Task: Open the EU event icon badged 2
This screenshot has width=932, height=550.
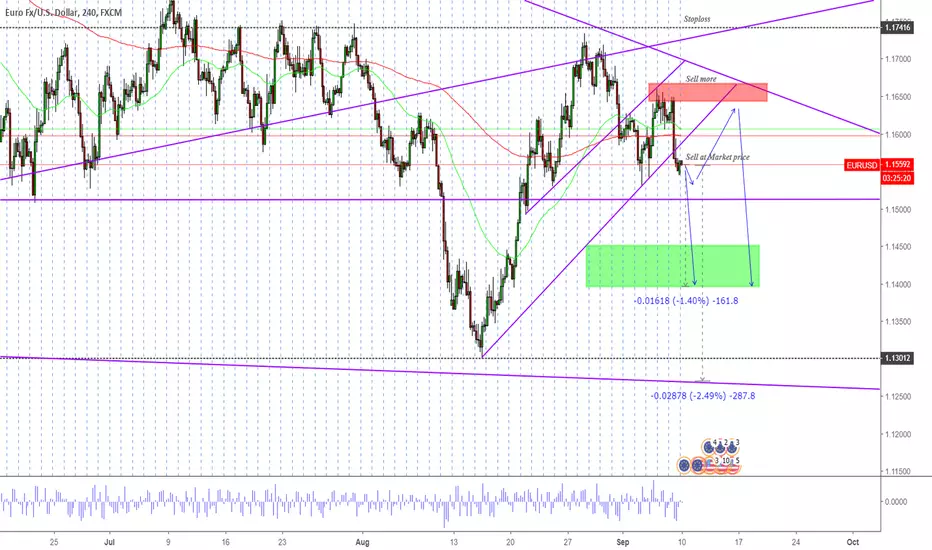Action: (x=720, y=448)
